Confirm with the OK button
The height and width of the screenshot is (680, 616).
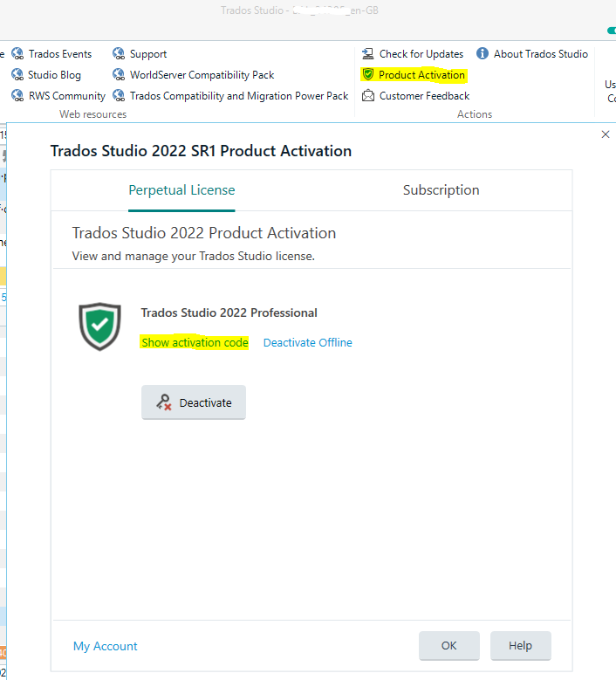click(x=449, y=646)
